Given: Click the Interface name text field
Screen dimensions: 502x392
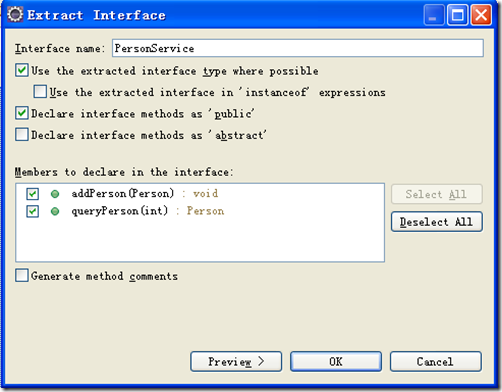Looking at the screenshot, I should point(298,48).
